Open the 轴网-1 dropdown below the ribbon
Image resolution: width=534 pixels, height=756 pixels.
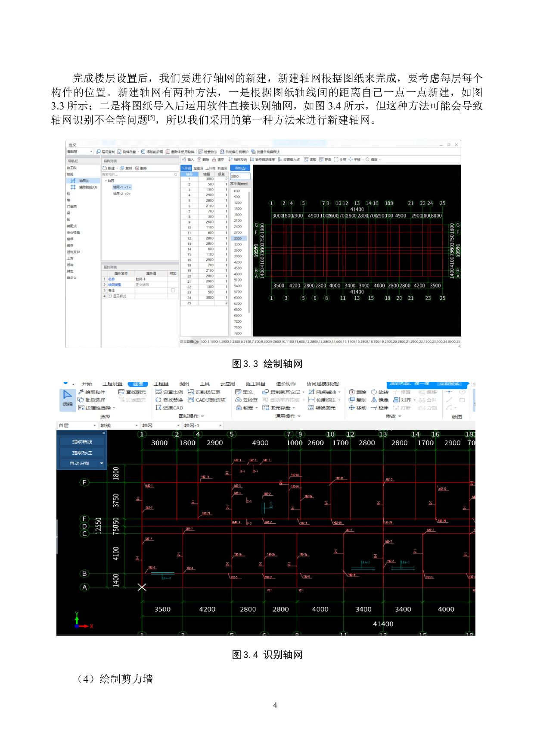tap(220, 425)
